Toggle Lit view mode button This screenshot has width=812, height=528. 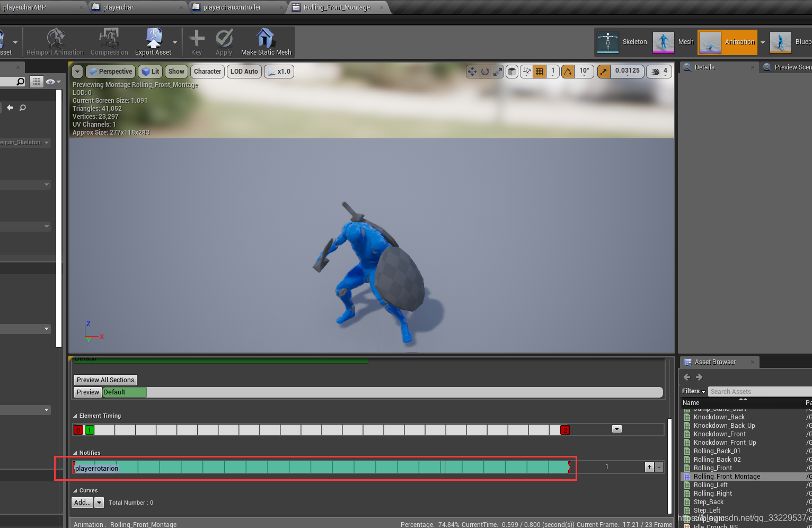(151, 72)
